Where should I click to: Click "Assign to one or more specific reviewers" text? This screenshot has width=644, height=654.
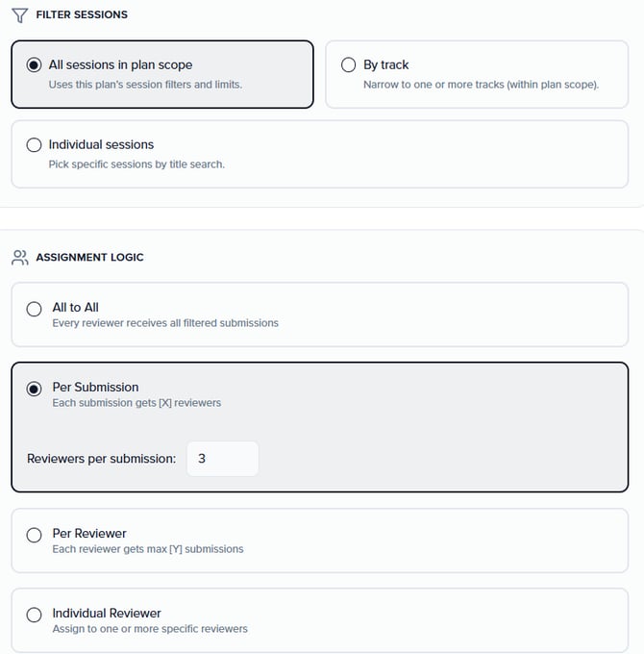(150, 629)
